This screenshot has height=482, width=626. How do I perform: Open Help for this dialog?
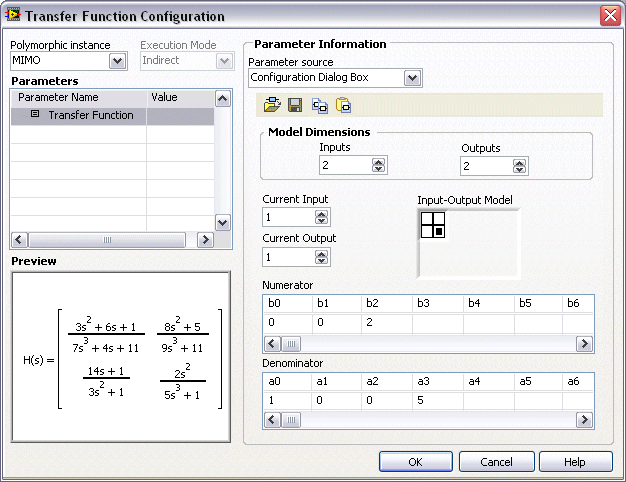pos(575,461)
